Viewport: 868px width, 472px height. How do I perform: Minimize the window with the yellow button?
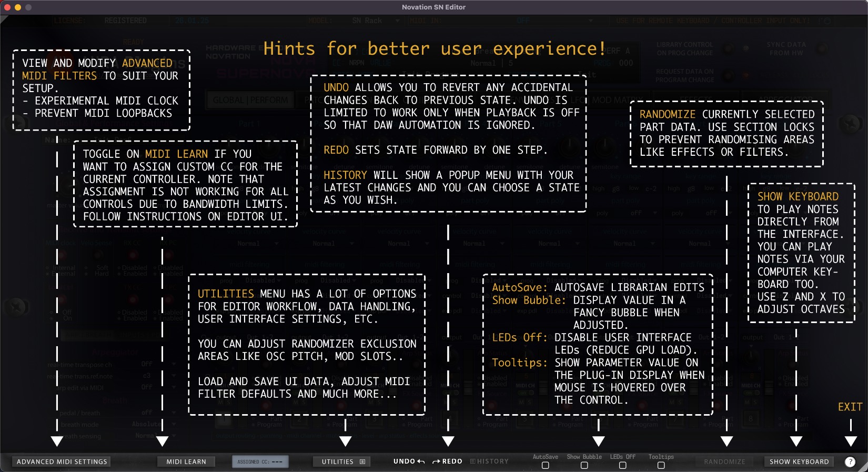tap(18, 7)
